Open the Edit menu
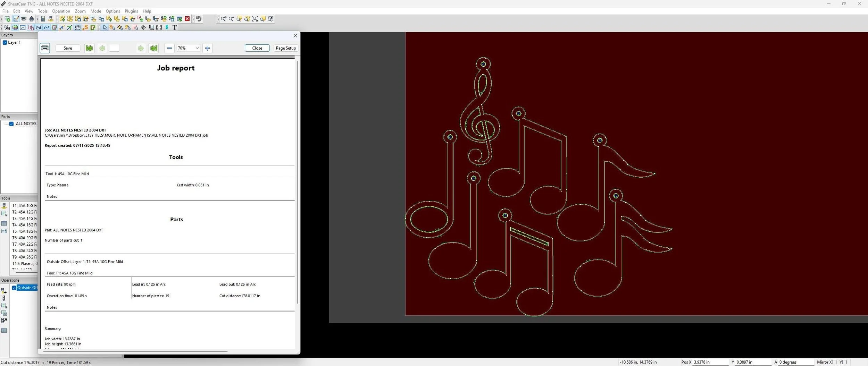The height and width of the screenshot is (366, 868). point(17,11)
